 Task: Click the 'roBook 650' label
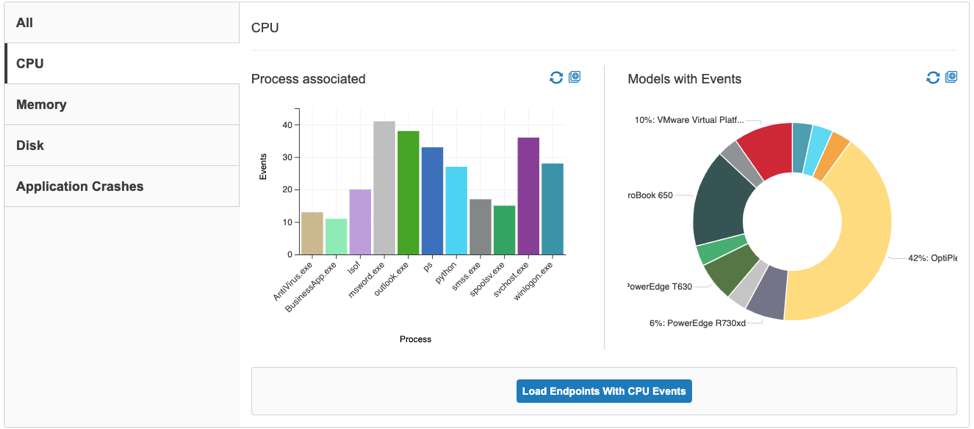click(x=651, y=196)
